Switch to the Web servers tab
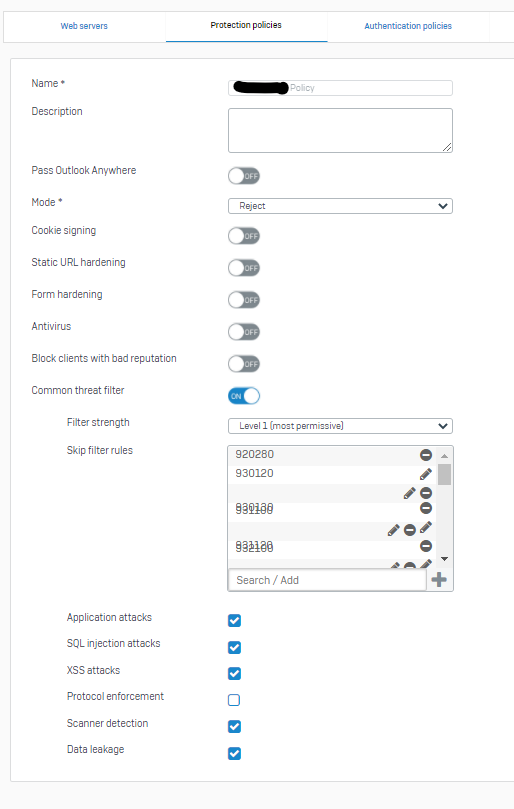Image resolution: width=514 pixels, height=809 pixels. pos(84,26)
